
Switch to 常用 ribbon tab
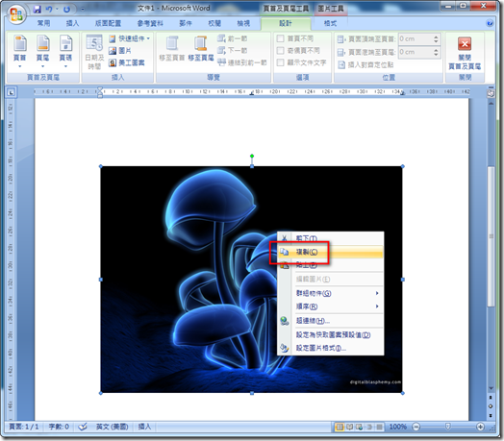click(x=43, y=23)
